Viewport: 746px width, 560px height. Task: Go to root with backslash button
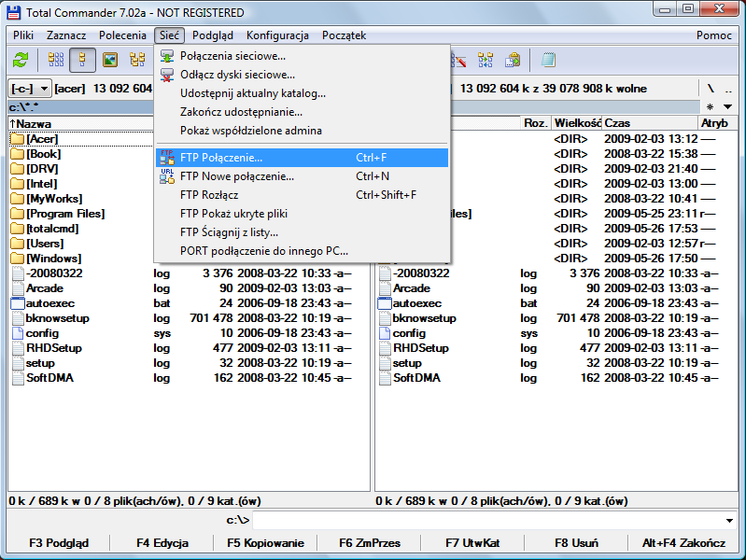tap(711, 89)
